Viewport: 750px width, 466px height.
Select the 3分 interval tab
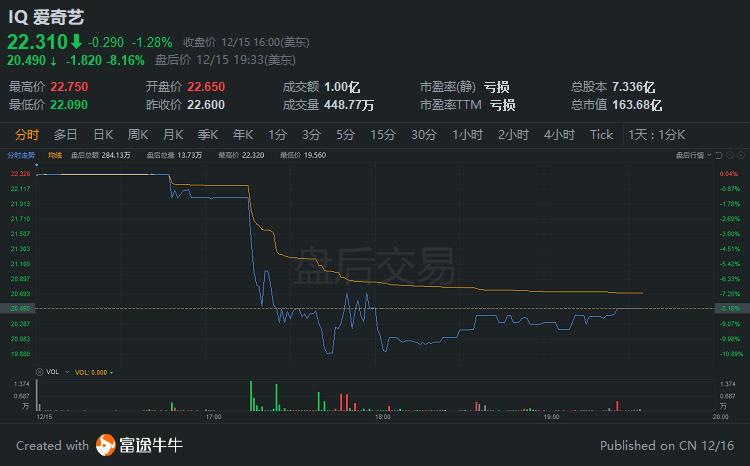pyautogui.click(x=311, y=135)
